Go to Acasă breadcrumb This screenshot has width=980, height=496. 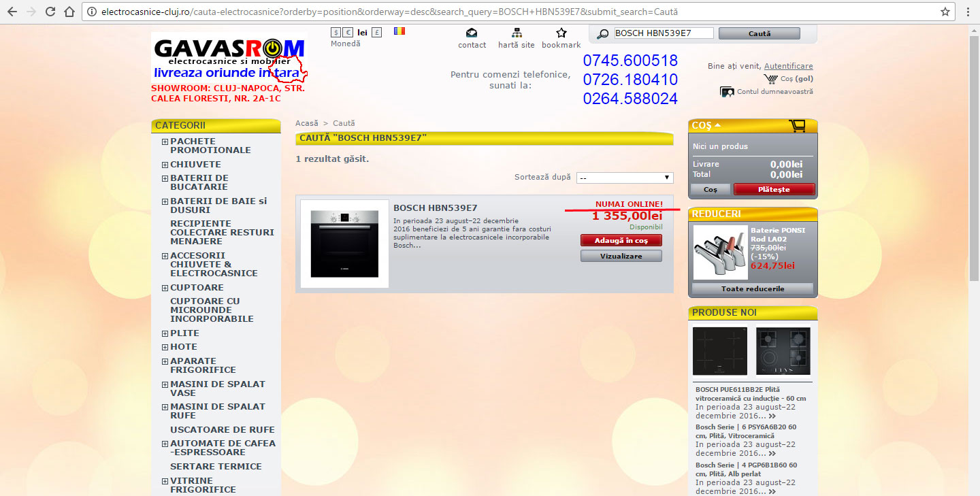307,123
